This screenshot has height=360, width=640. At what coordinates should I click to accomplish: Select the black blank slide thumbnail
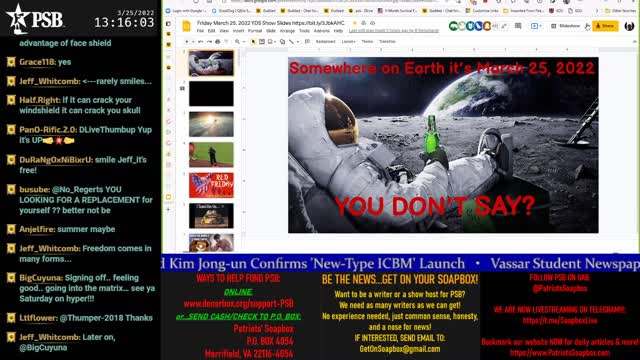tap(211, 93)
